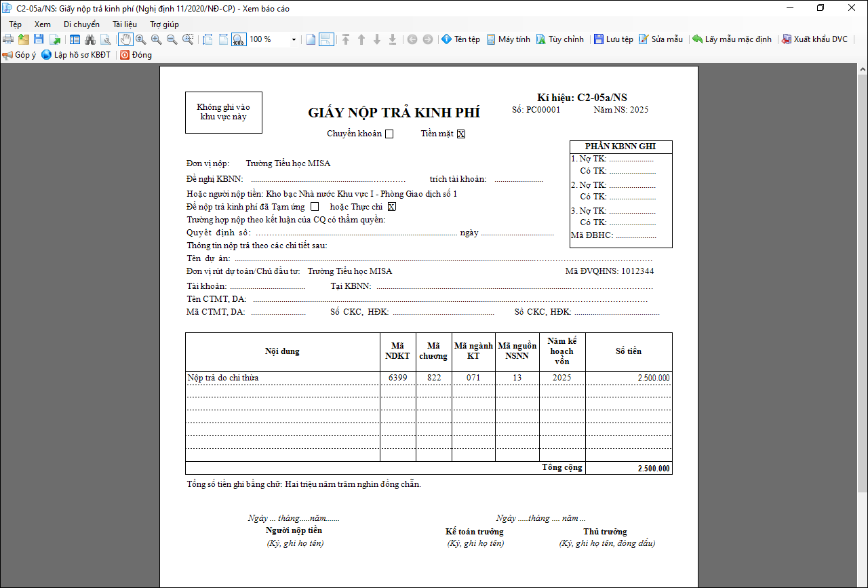
Task: Click Lấy mẫu mặc định button
Action: 732,39
